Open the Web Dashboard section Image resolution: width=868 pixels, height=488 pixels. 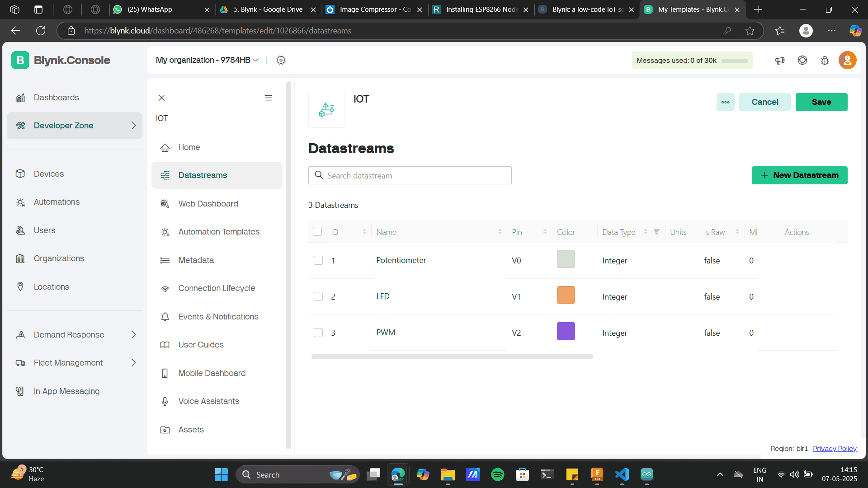tap(217, 204)
